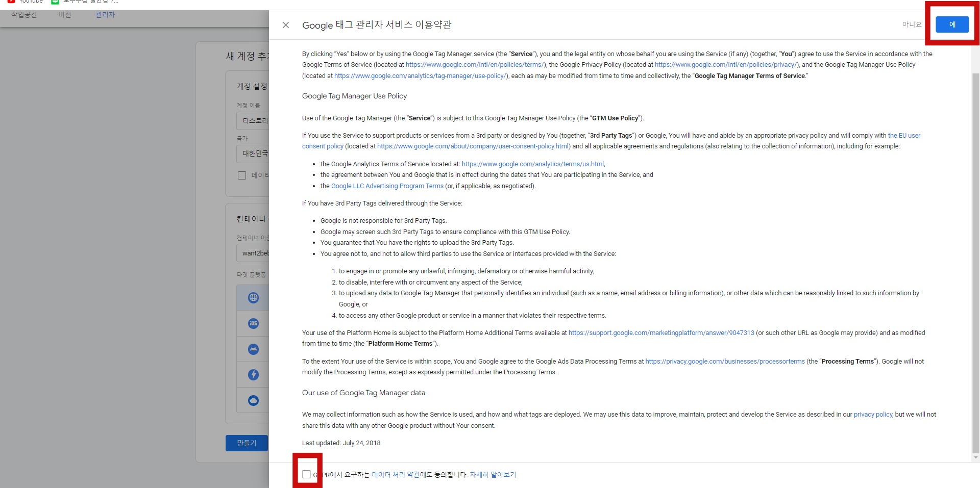Switch to the 관리자 tab

pyautogui.click(x=105, y=15)
